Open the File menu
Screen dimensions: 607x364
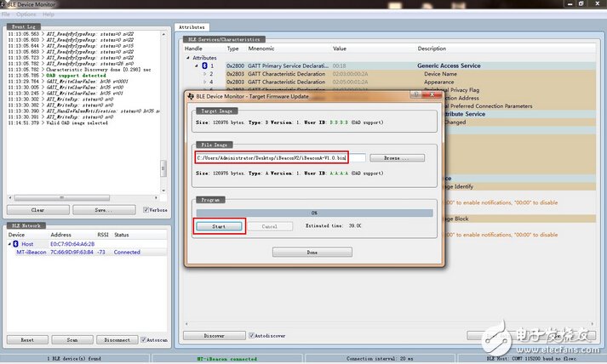click(x=6, y=14)
